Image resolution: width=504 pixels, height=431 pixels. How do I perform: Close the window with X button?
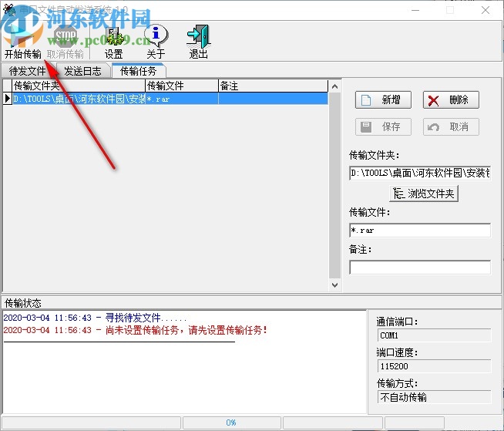[x=486, y=10]
